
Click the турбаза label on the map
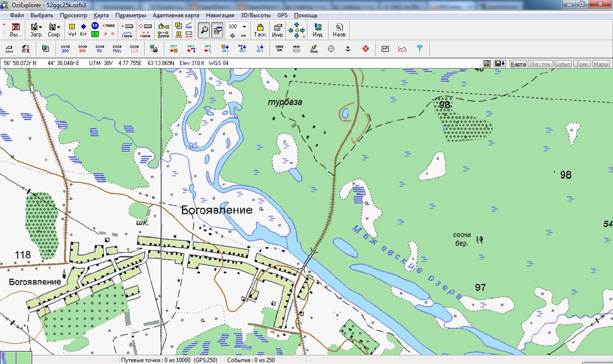[285, 102]
